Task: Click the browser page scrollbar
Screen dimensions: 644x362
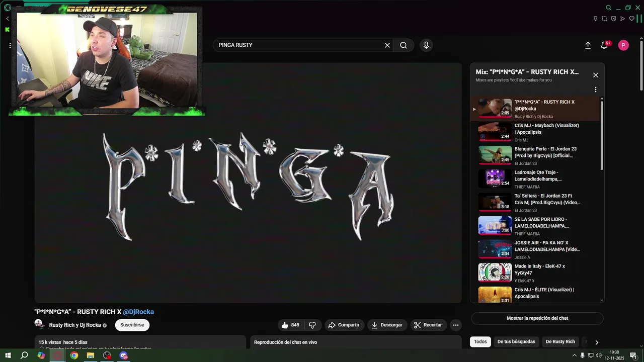Action: click(x=641, y=65)
